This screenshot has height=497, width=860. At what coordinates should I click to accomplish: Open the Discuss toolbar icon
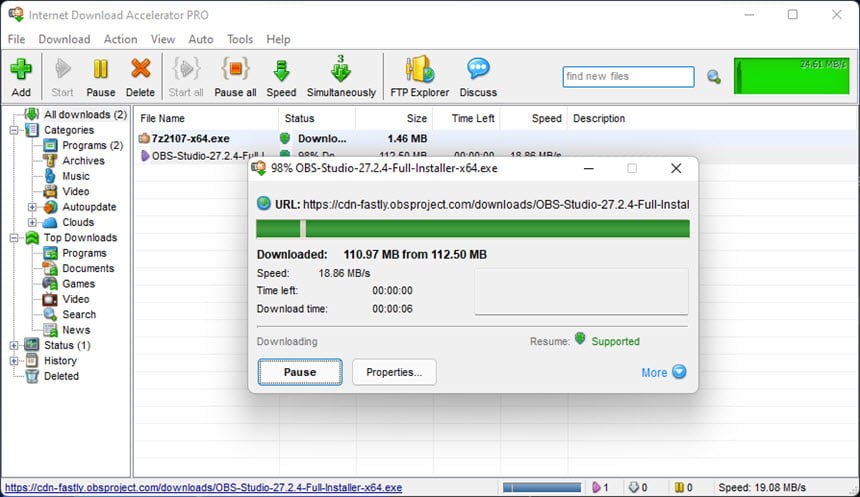pos(478,77)
